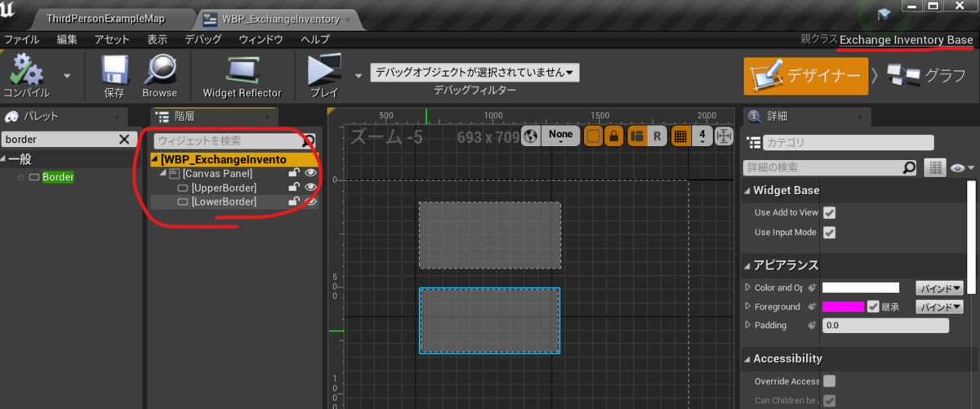Viewport: 980px width, 409px height.
Task: Click the カテゴリ name field
Action: (849, 143)
